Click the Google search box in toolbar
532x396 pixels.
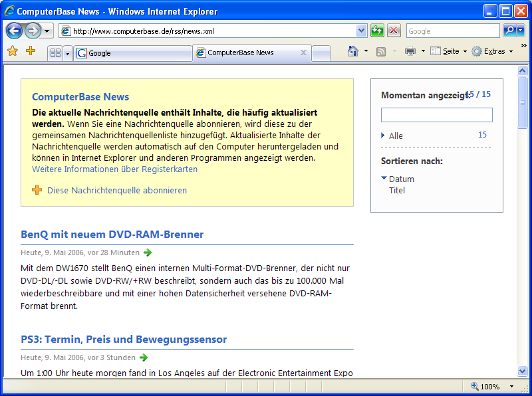pos(453,31)
